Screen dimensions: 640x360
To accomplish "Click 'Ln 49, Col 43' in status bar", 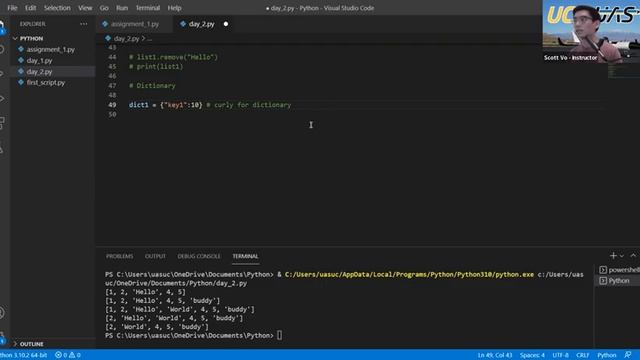I will pyautogui.click(x=495, y=355).
